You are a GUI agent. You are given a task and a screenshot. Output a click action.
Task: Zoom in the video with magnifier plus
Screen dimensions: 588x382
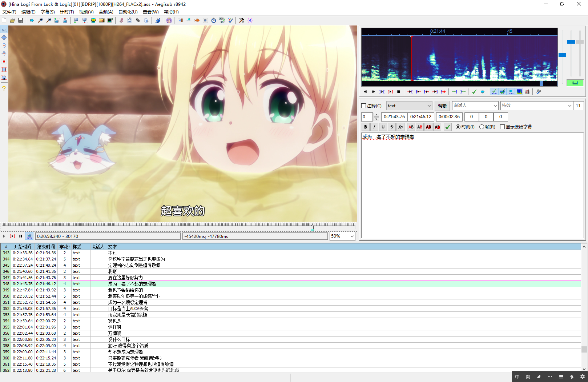[40, 20]
